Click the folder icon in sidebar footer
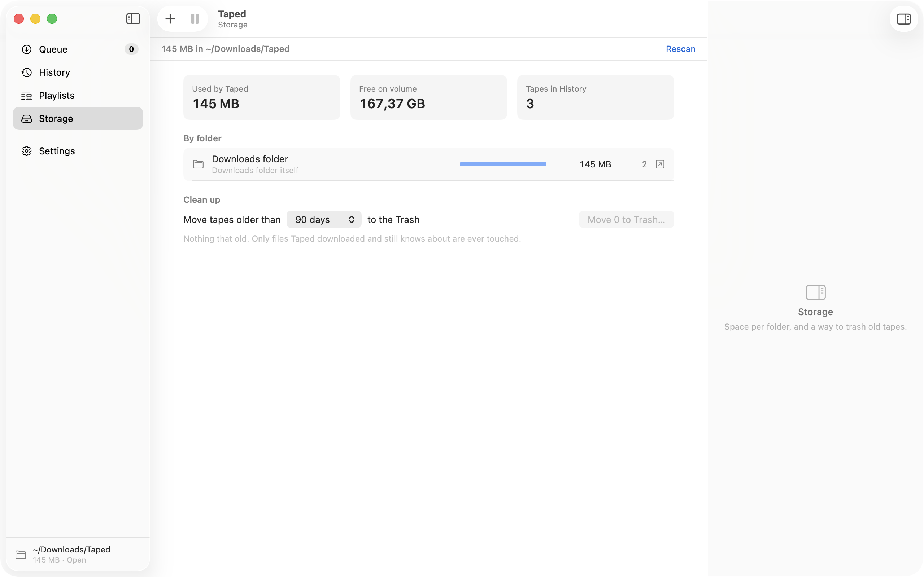This screenshot has width=924, height=577. [21, 555]
